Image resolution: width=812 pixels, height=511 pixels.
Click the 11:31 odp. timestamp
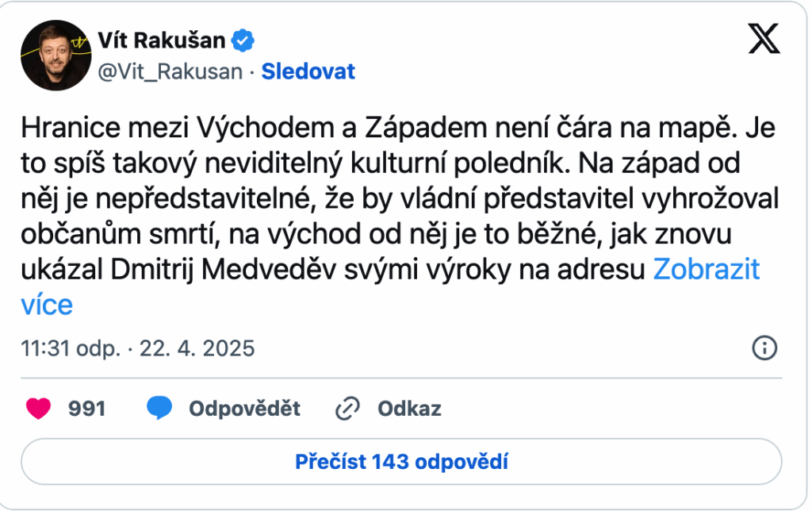(x=71, y=348)
